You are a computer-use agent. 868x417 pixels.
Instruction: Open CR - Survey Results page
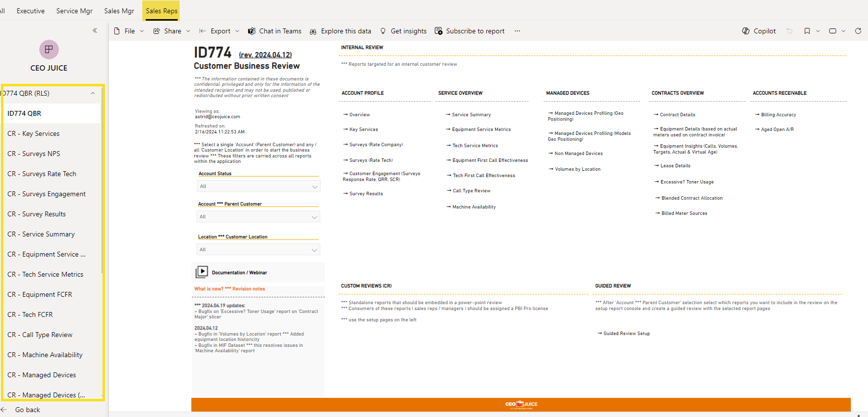[x=51, y=214]
